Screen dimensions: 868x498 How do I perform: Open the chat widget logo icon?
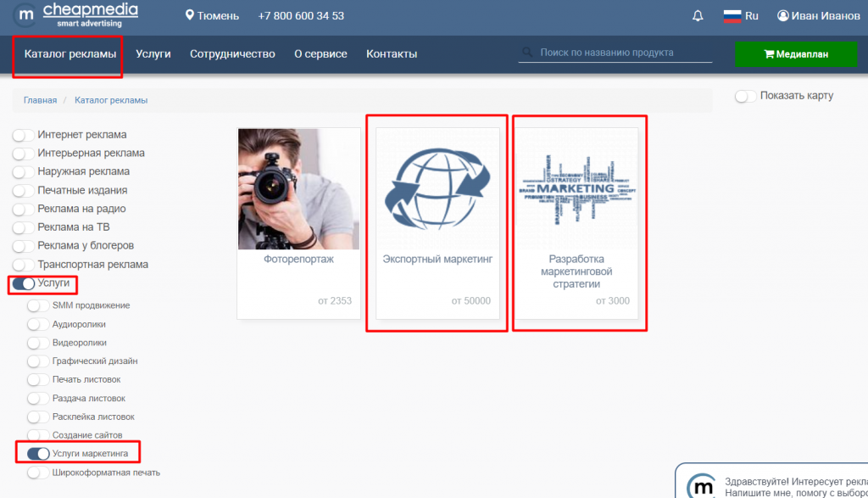[x=700, y=486]
